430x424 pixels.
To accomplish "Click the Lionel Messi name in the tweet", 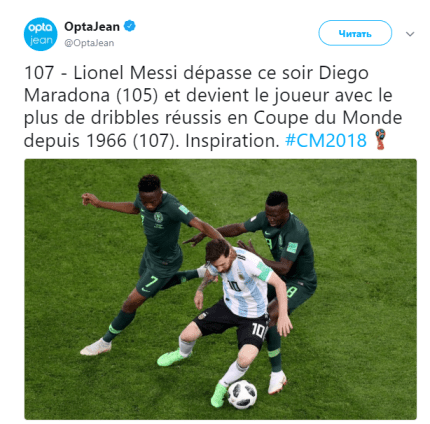I will pos(125,73).
